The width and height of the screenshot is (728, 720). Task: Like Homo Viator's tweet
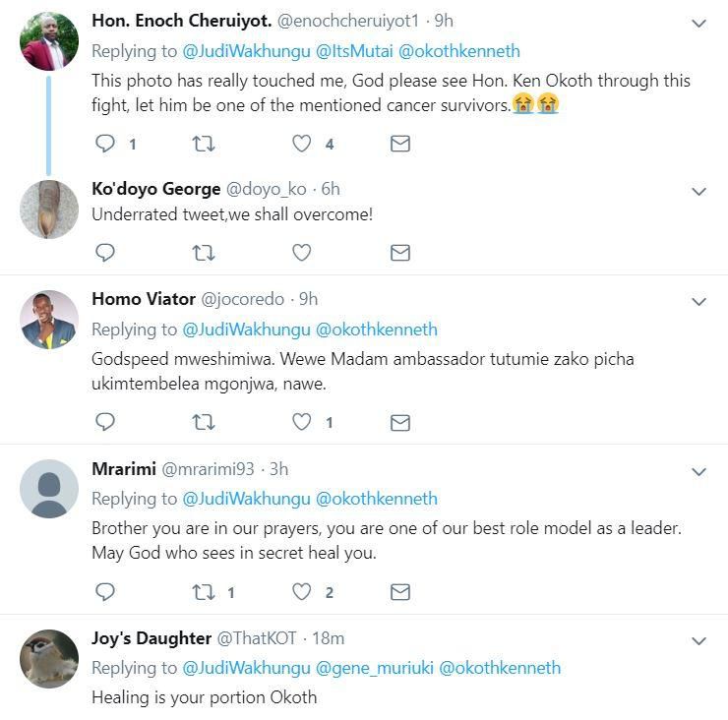[x=302, y=422]
